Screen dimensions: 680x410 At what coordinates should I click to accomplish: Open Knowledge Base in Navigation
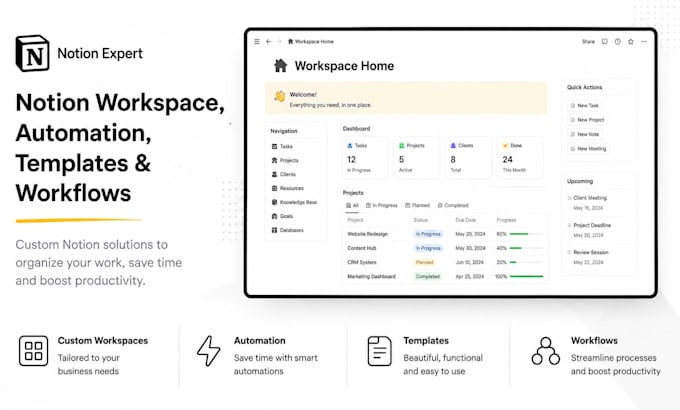tap(294, 202)
